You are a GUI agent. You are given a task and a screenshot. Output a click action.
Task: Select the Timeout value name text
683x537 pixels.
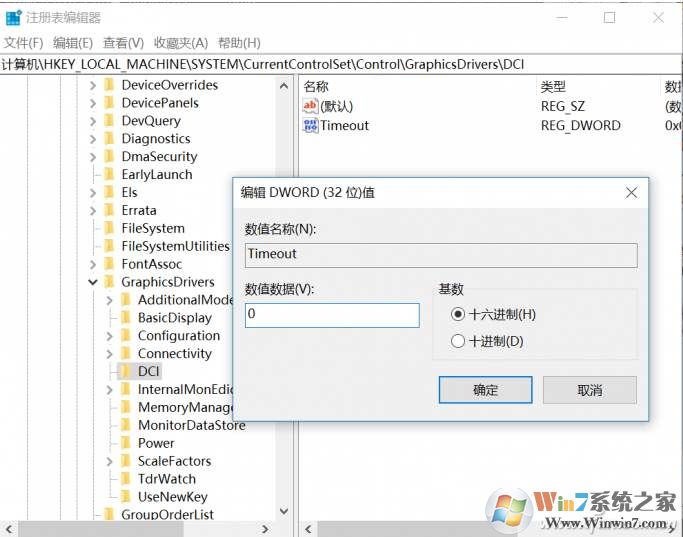pyautogui.click(x=345, y=125)
